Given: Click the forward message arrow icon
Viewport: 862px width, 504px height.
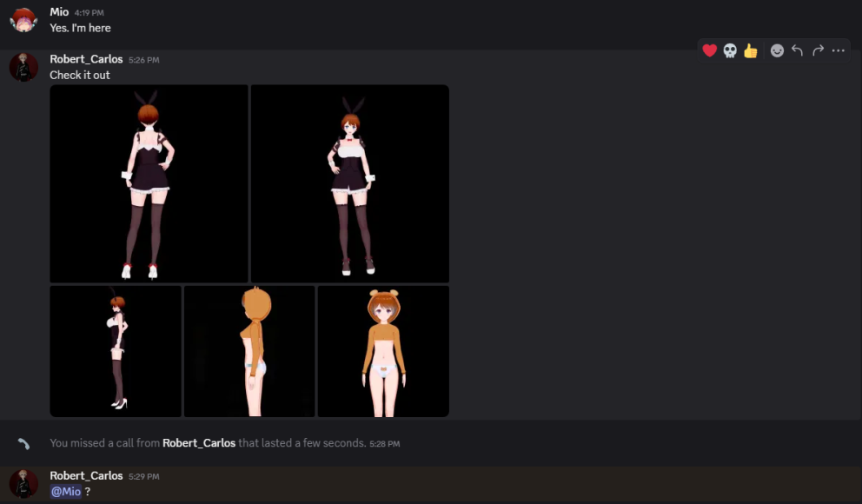Looking at the screenshot, I should click(818, 50).
